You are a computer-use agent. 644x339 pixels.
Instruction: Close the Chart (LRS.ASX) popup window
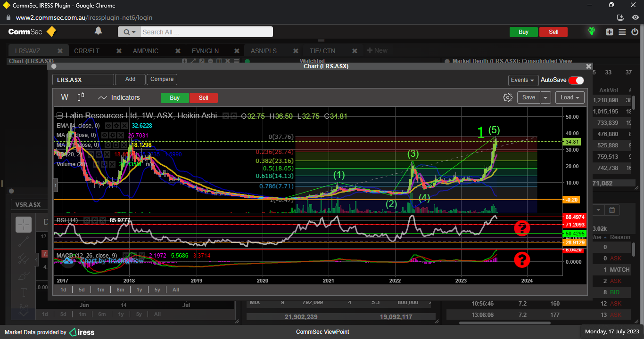[588, 66]
